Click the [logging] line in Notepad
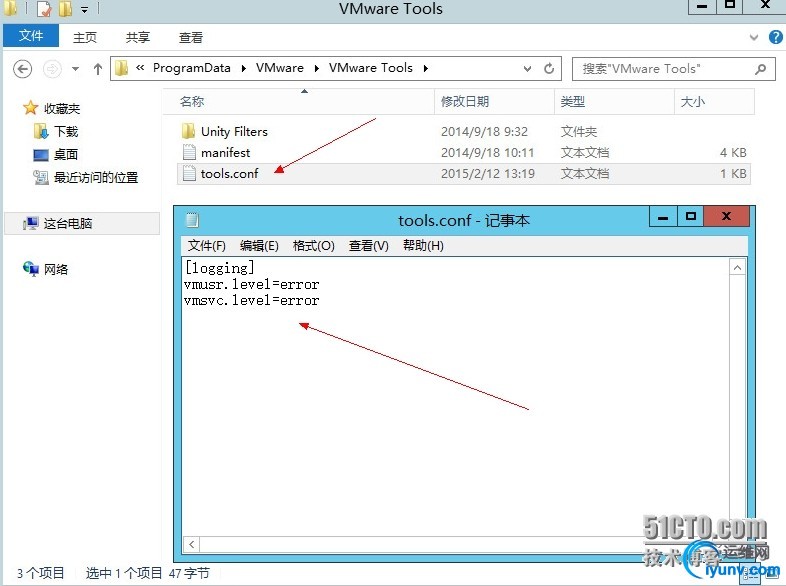 click(220, 268)
